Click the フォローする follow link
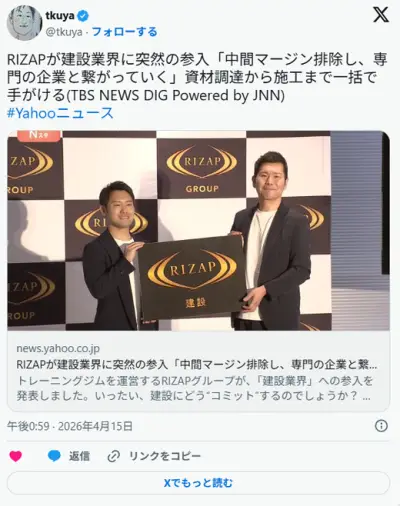Screen dimensions: 400x506 click(124, 32)
